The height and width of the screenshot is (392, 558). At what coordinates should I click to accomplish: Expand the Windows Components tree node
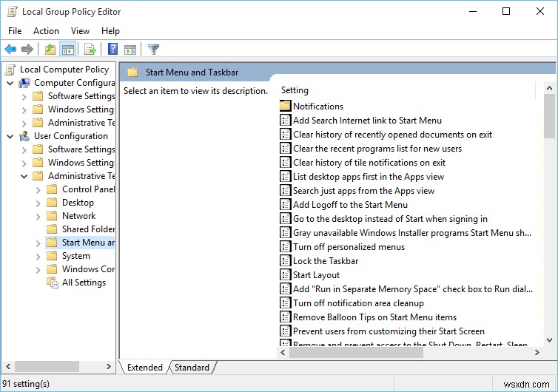38,270
